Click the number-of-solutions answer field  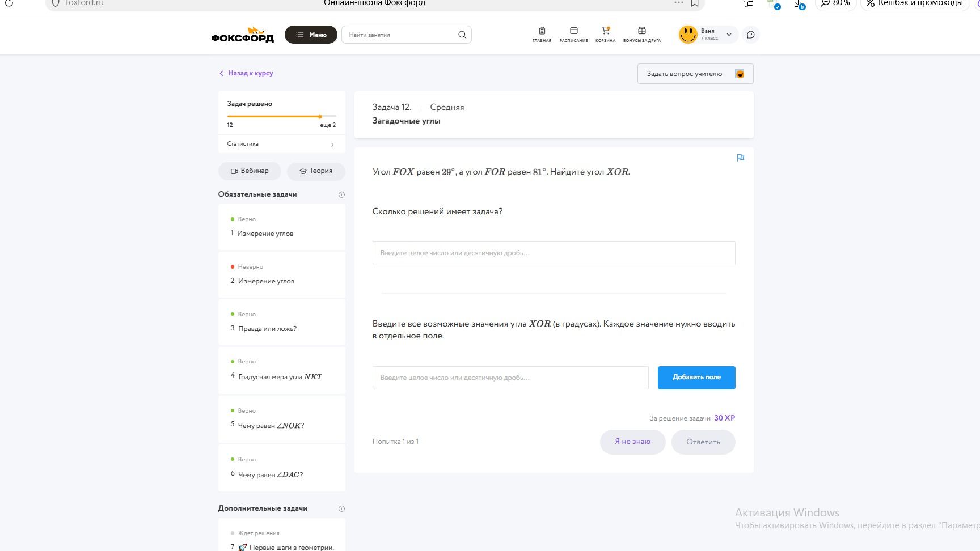point(554,253)
